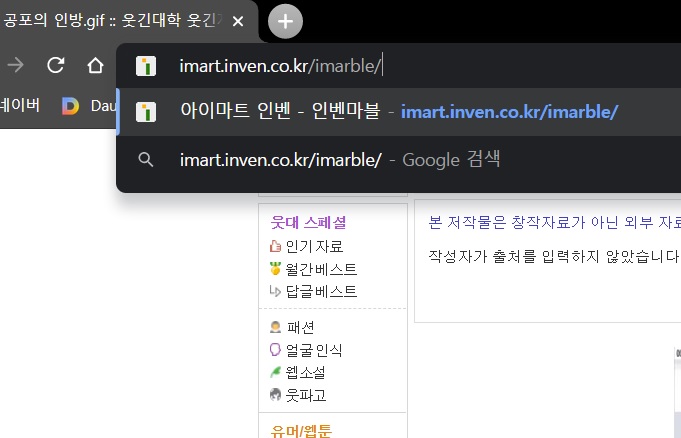The height and width of the screenshot is (438, 681).
Task: Go to the home page icon
Action: click(x=95, y=66)
